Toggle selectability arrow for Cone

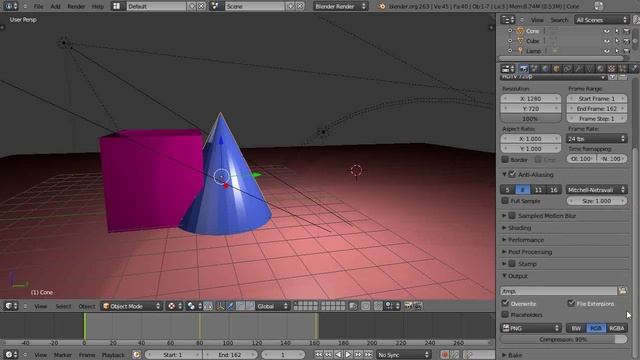[x=617, y=31]
